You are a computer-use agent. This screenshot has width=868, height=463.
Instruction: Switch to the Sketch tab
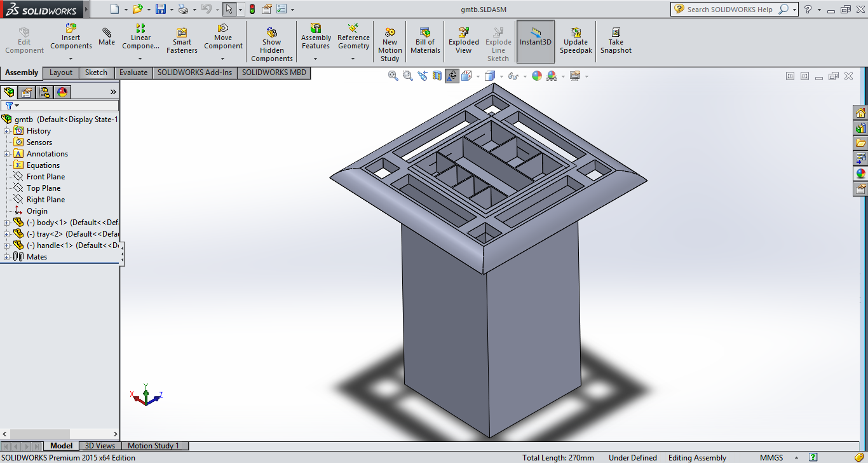point(97,73)
